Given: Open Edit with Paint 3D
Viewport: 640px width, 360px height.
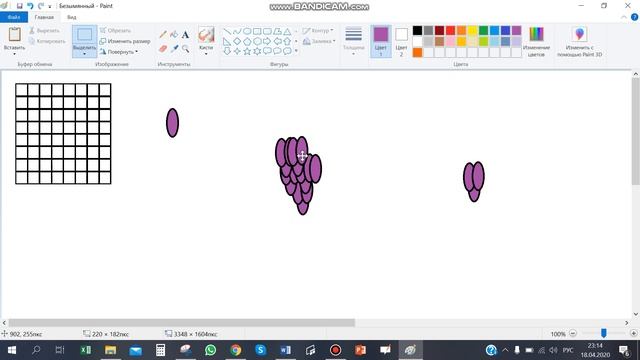Looking at the screenshot, I should [579, 42].
